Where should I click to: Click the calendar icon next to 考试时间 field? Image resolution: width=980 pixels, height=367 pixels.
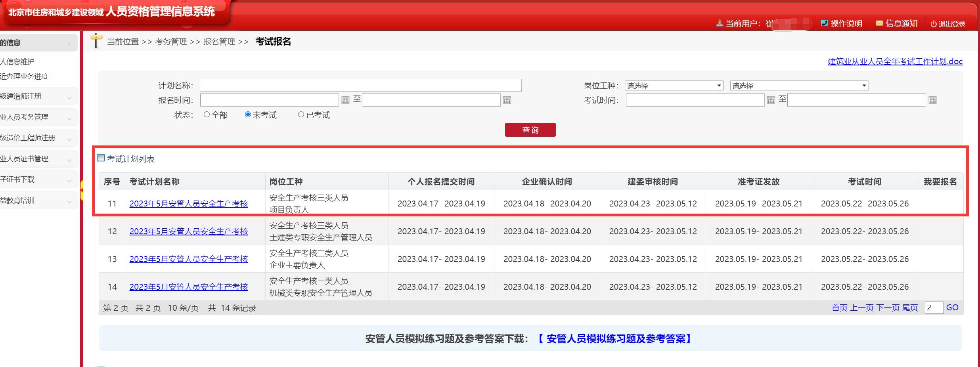click(x=771, y=100)
